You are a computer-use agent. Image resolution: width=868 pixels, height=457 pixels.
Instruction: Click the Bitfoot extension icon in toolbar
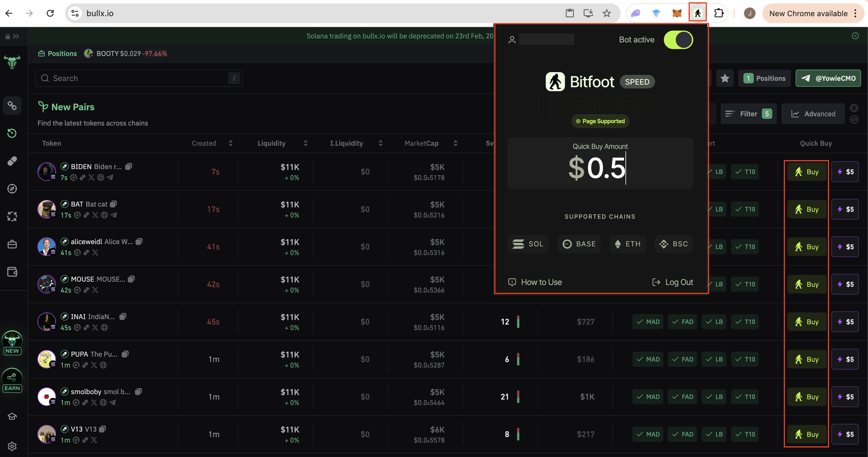[697, 13]
